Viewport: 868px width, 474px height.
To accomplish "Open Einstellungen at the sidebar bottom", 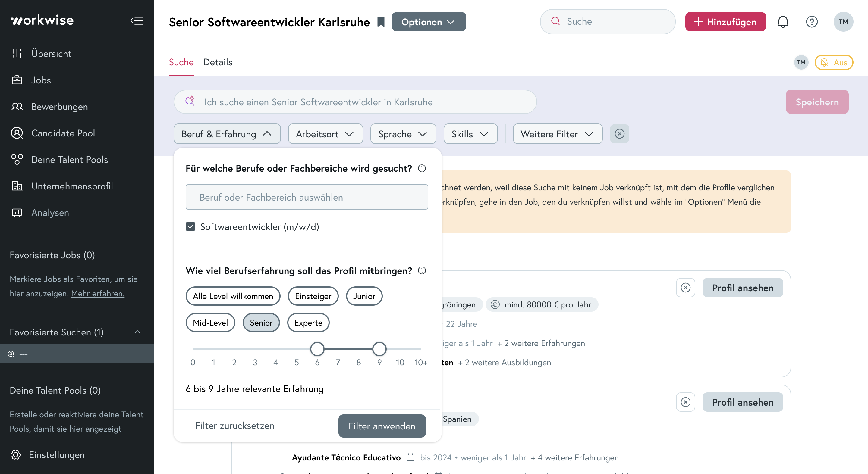I will coord(56,455).
